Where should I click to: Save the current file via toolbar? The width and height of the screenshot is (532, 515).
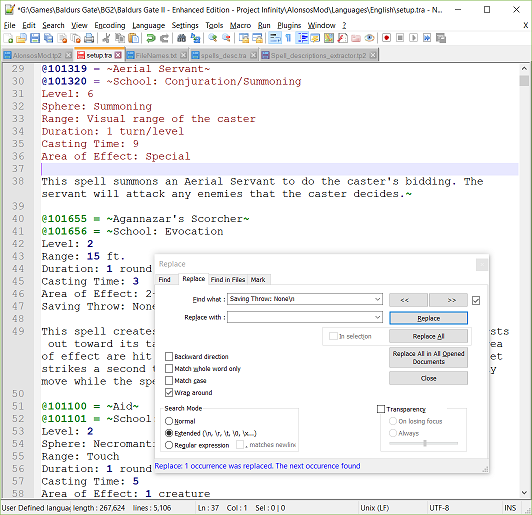pyautogui.click(x=35, y=38)
